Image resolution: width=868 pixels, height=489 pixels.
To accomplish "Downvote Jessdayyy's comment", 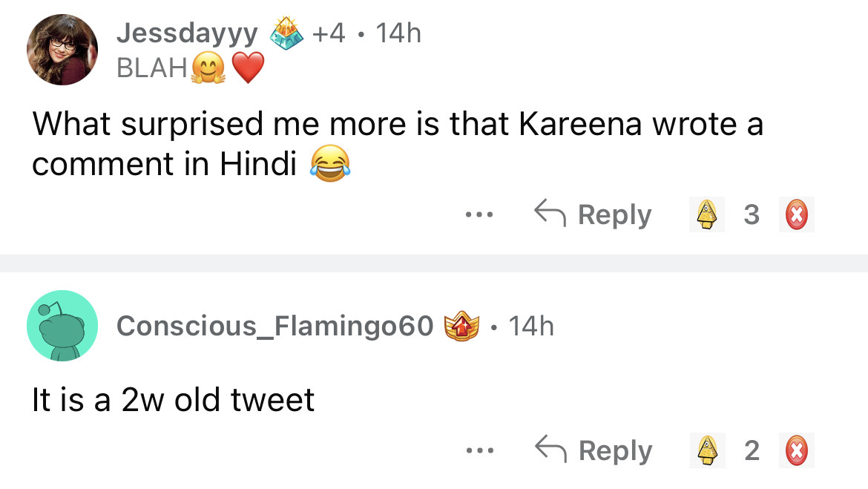I will pos(796,214).
